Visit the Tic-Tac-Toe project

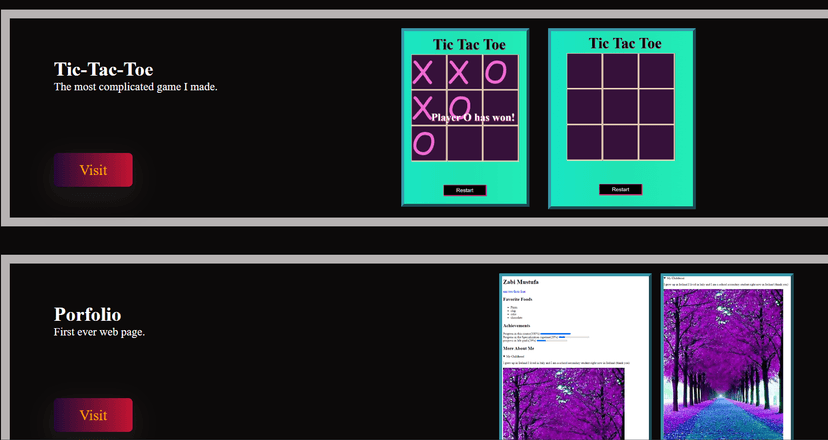click(93, 170)
